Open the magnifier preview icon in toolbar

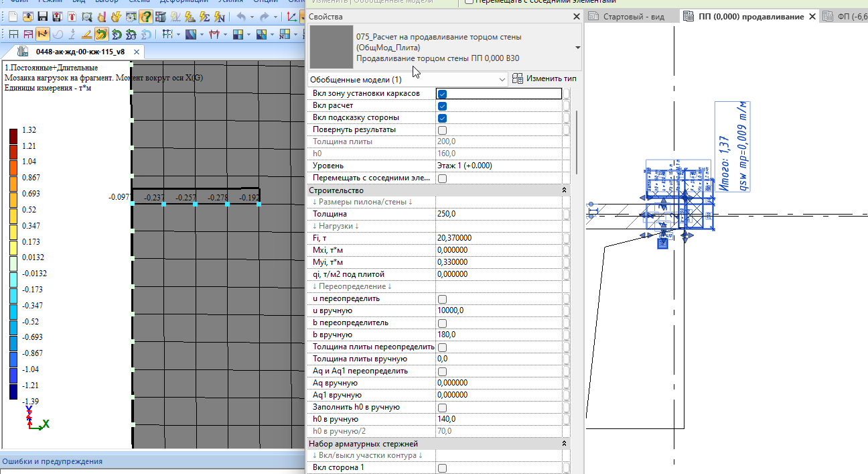[86, 16]
